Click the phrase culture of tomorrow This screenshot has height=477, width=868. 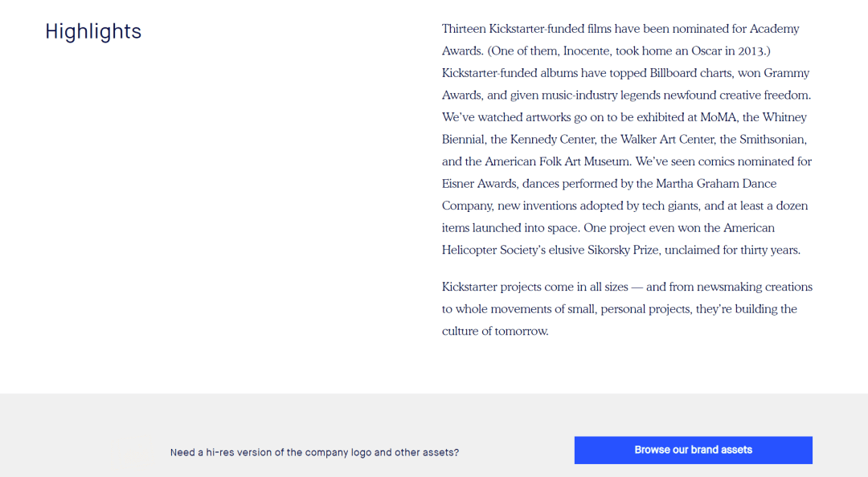pos(495,331)
